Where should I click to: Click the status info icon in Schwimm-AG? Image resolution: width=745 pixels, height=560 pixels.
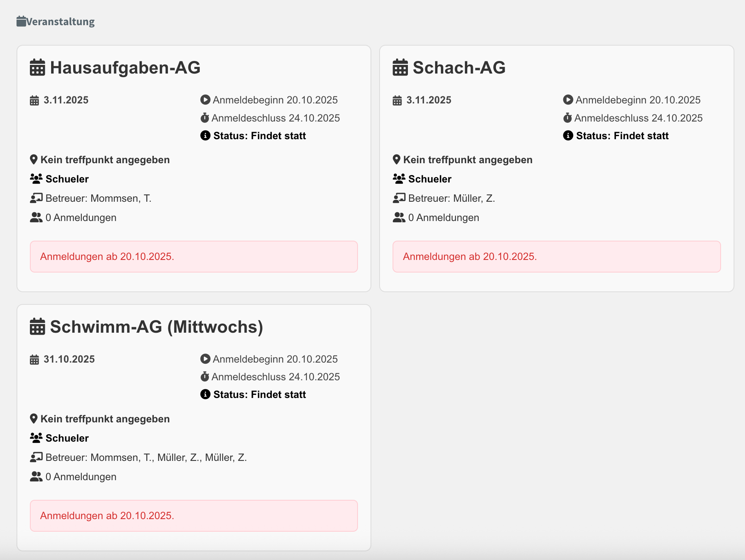[x=205, y=394]
